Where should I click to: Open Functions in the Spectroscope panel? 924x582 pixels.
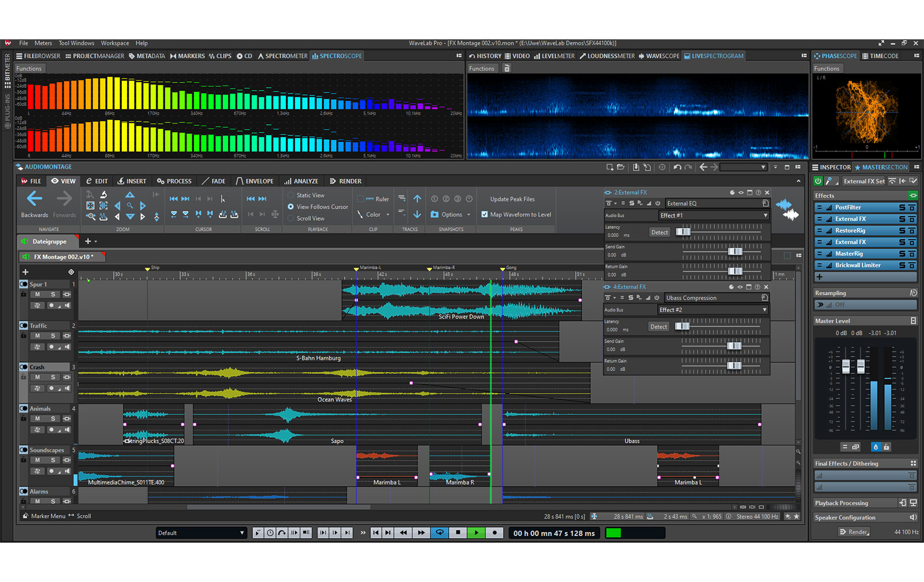pos(29,68)
